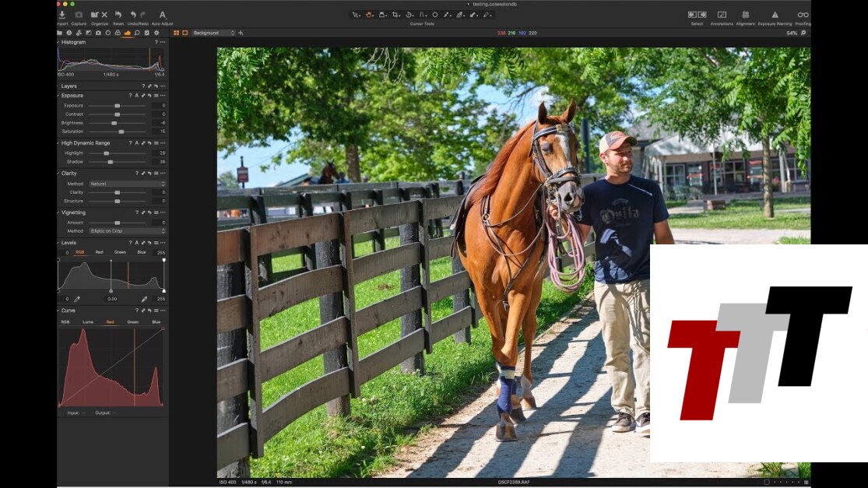Screen dimensions: 868x488
Task: Click the Reset adjustments icon
Action: click(118, 15)
